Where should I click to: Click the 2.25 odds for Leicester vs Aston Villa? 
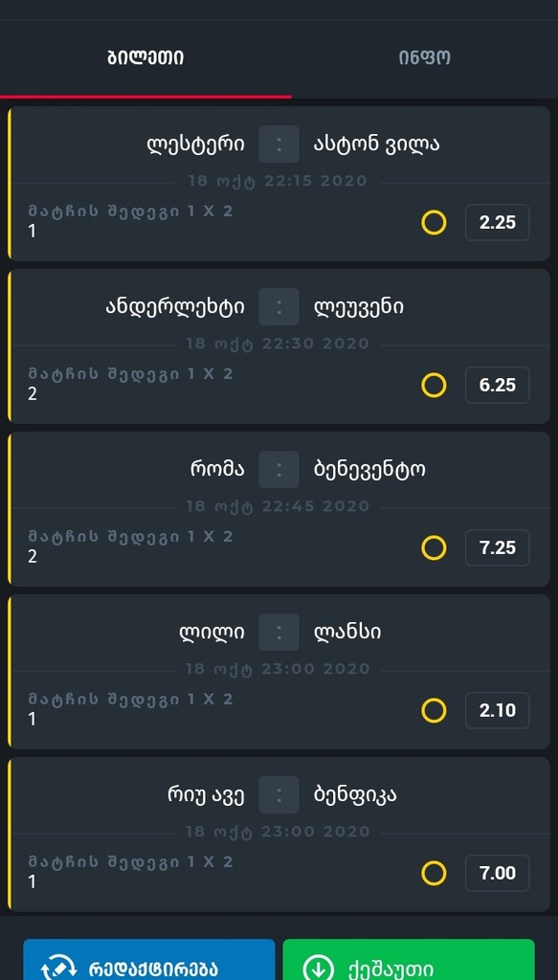point(497,222)
